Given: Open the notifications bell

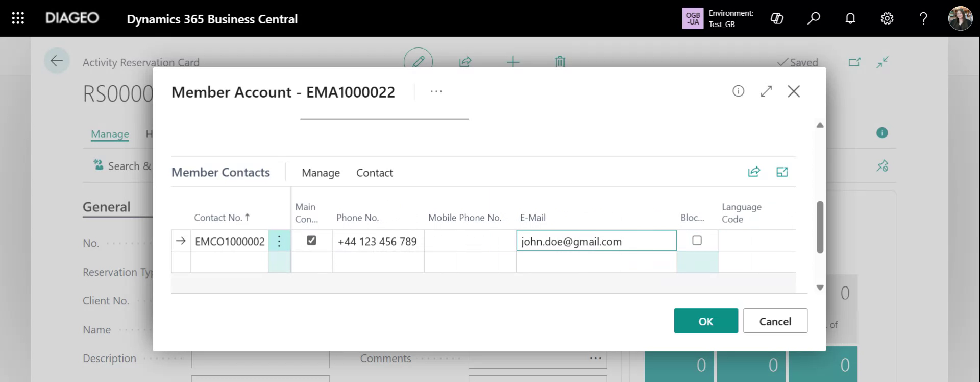Looking at the screenshot, I should [x=850, y=18].
